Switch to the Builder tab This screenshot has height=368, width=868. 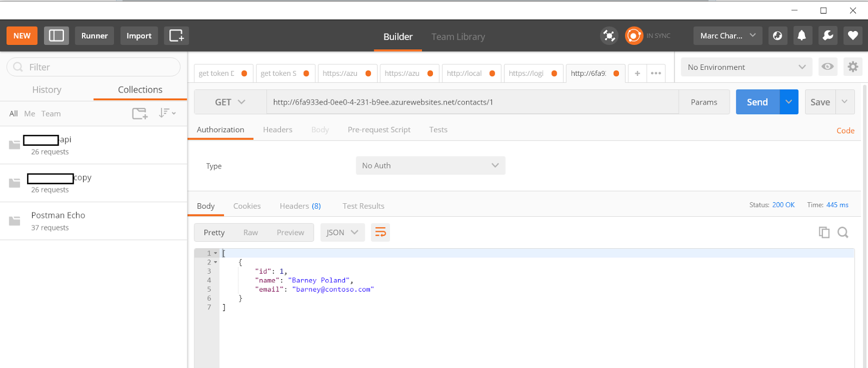pos(398,36)
